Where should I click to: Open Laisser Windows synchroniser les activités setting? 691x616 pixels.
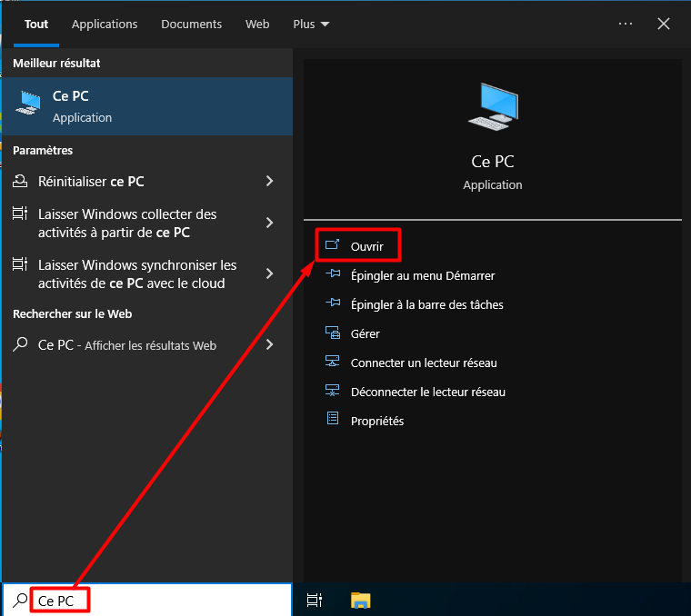pyautogui.click(x=147, y=273)
